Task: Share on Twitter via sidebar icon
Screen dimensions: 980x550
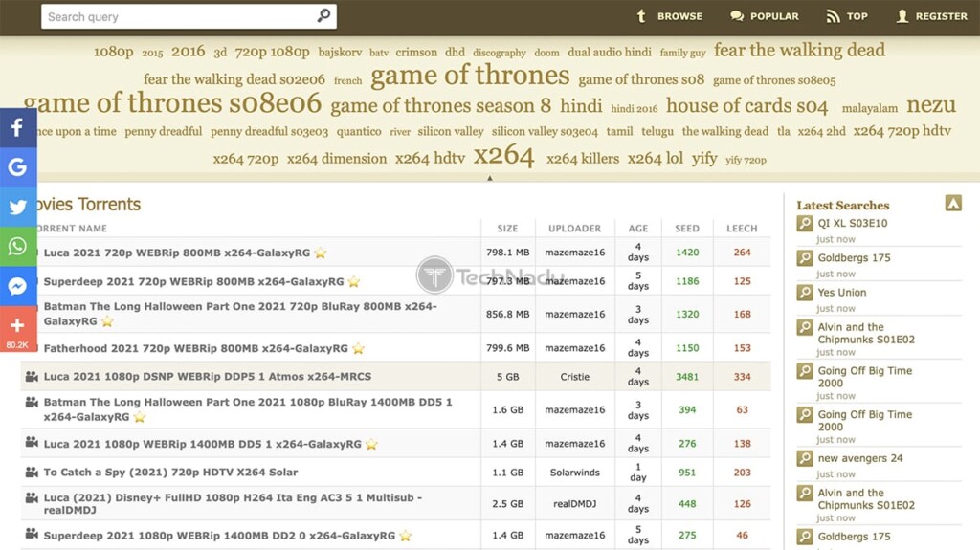Action: point(17,207)
